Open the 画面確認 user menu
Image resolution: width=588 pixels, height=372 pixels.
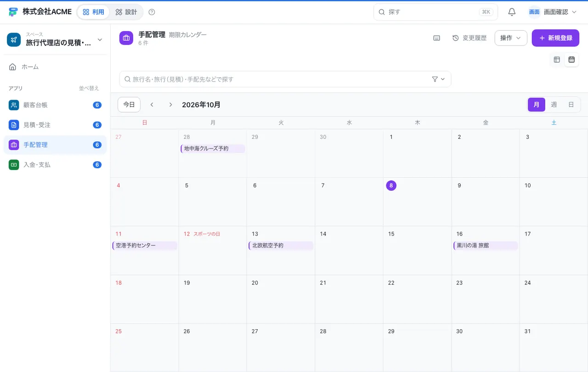point(553,12)
